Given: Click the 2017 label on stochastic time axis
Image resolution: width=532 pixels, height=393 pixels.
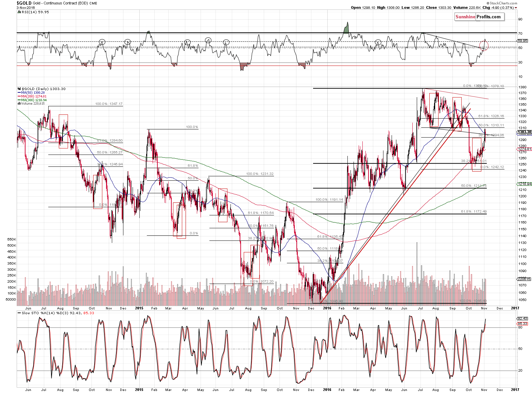Looking at the screenshot, I should pyautogui.click(x=515, y=390).
